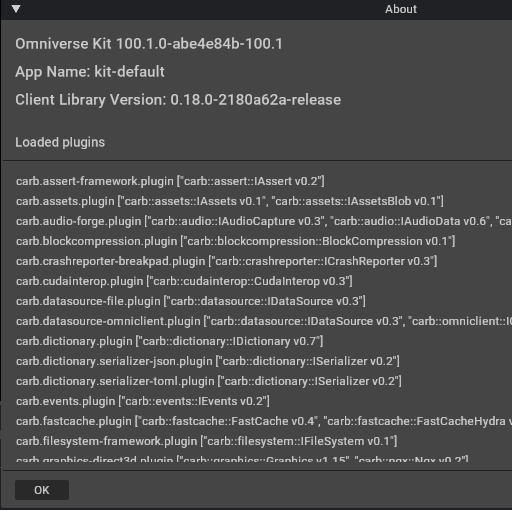
Task: Select carb.datasource-omniclient.plugin entry
Action: [264, 321]
